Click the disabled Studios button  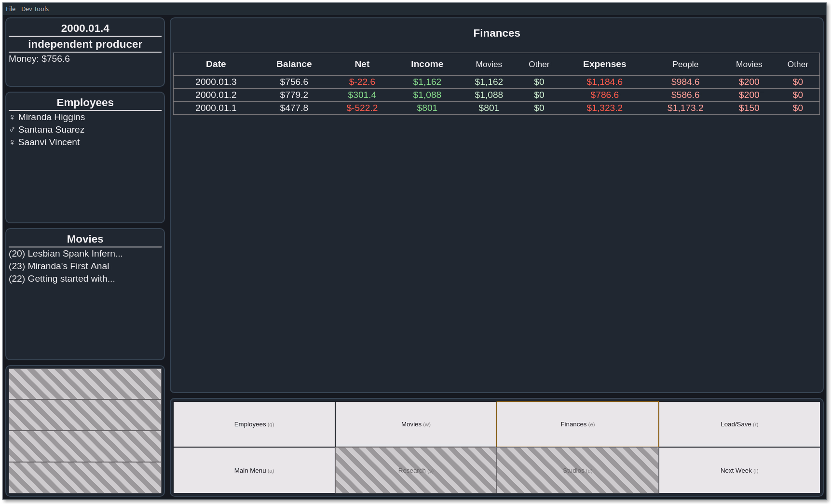tap(578, 470)
